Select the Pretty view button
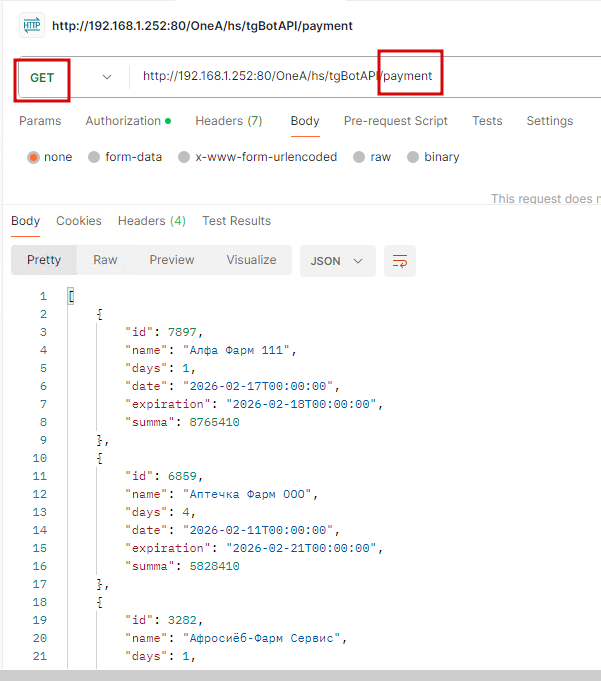601x681 pixels. click(44, 260)
